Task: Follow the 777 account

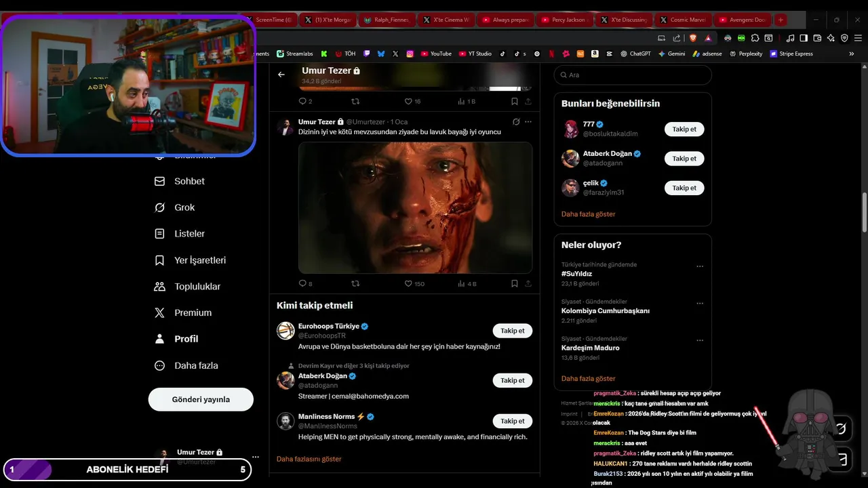Action: click(x=684, y=129)
